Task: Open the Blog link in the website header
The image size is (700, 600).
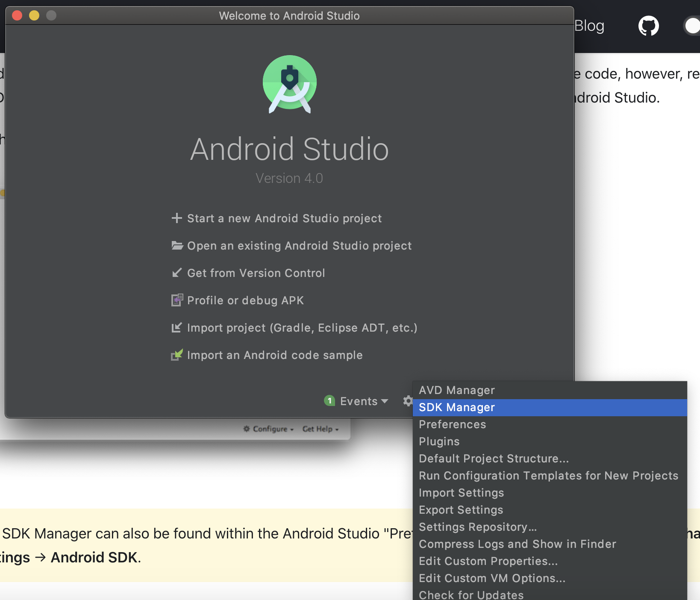Action: coord(589,26)
